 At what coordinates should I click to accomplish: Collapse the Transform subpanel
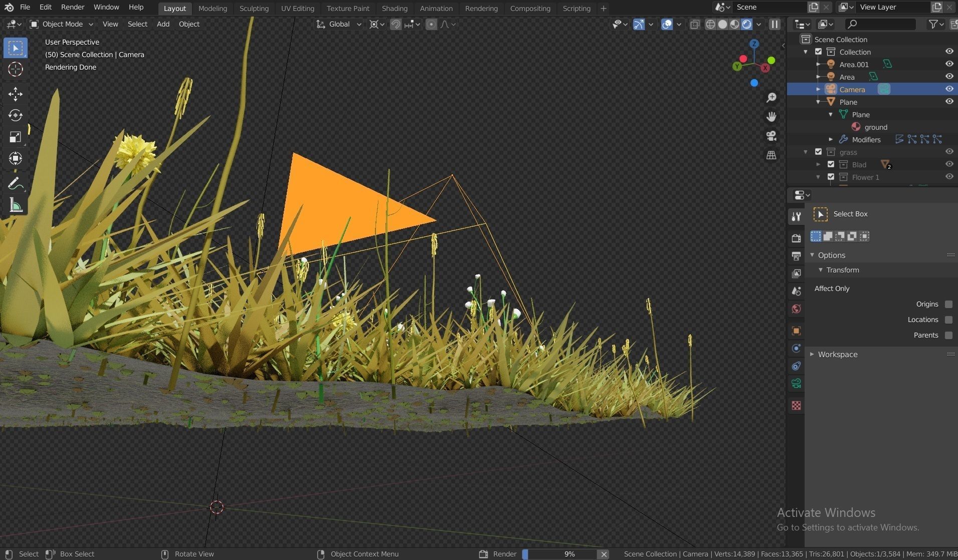821,270
